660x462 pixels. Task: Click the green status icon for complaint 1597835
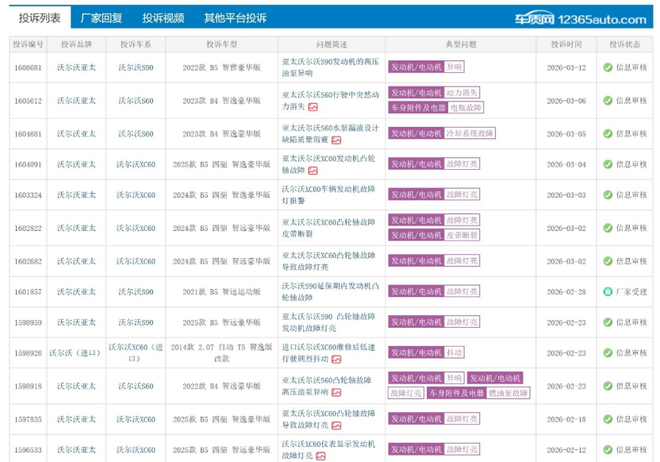tap(607, 418)
